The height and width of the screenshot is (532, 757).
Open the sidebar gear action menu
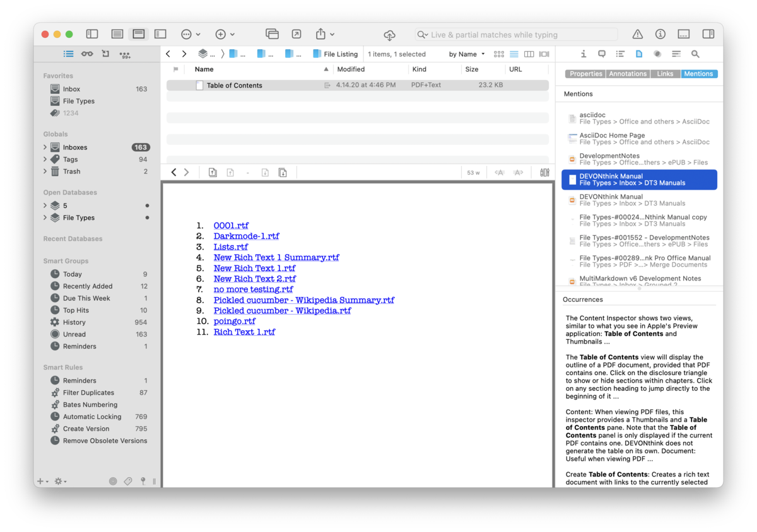point(61,481)
